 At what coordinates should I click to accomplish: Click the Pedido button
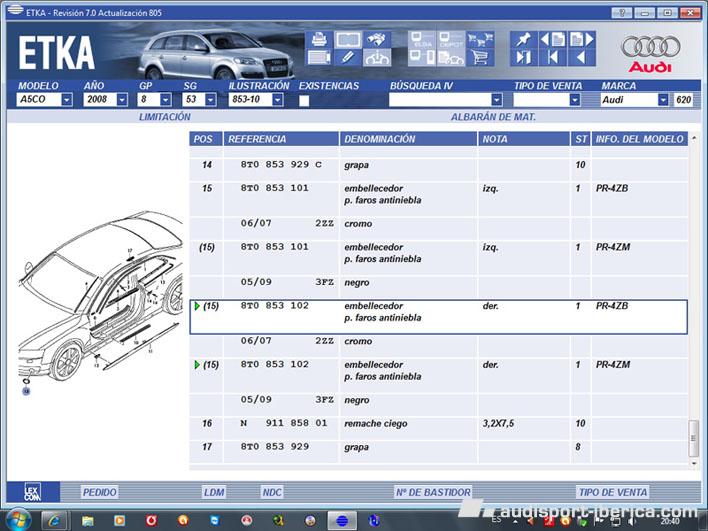click(100, 492)
